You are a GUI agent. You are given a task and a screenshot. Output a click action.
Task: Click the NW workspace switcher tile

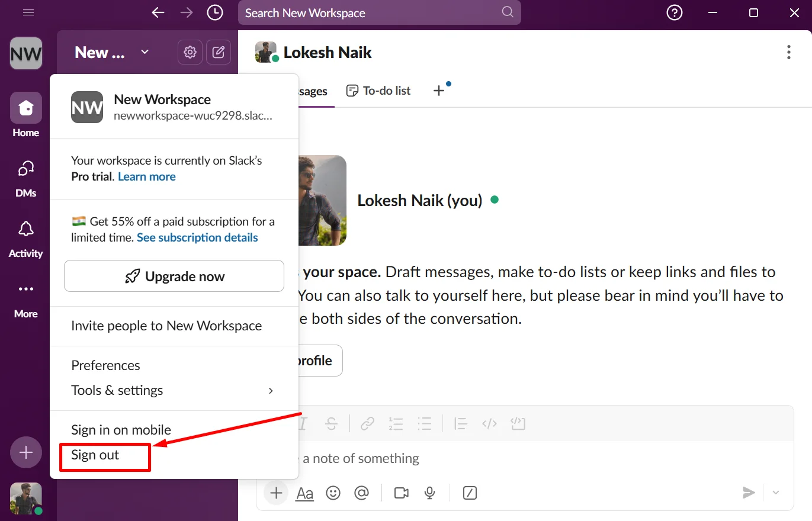(x=26, y=53)
